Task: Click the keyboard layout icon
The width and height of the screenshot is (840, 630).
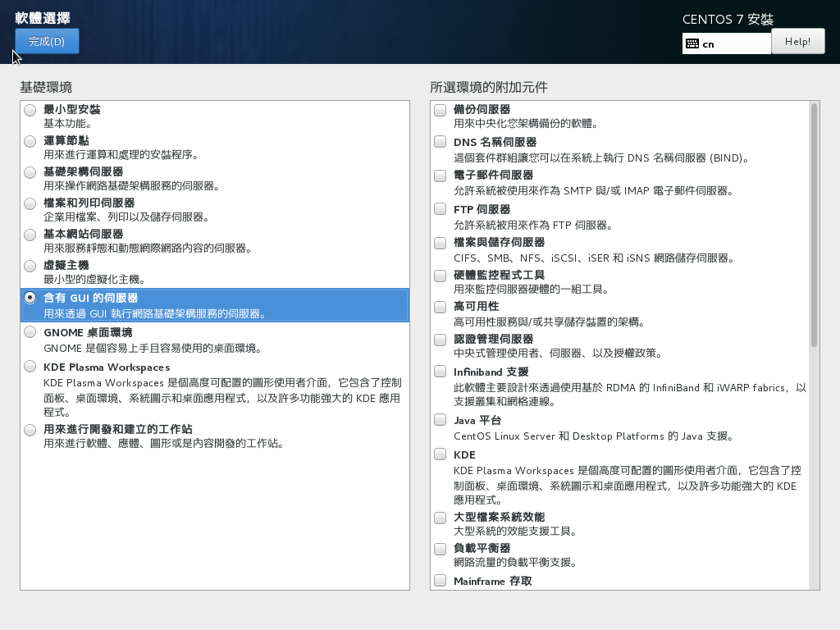Action: click(x=692, y=43)
